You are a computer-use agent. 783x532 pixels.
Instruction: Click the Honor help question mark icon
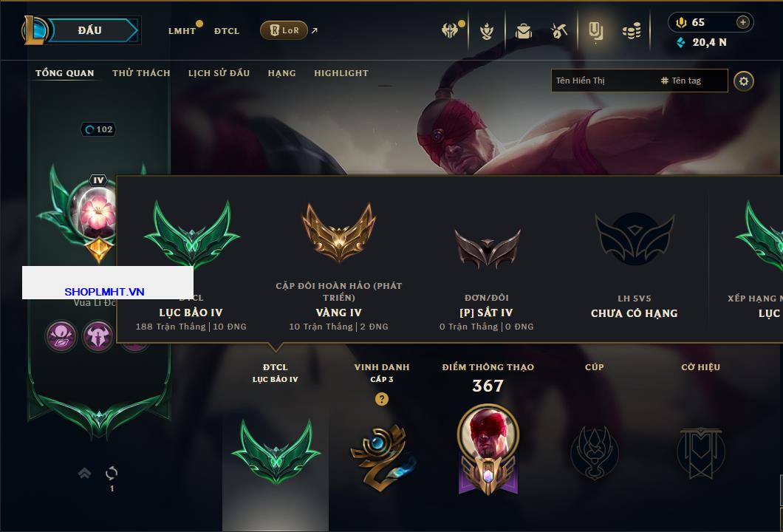click(x=381, y=399)
